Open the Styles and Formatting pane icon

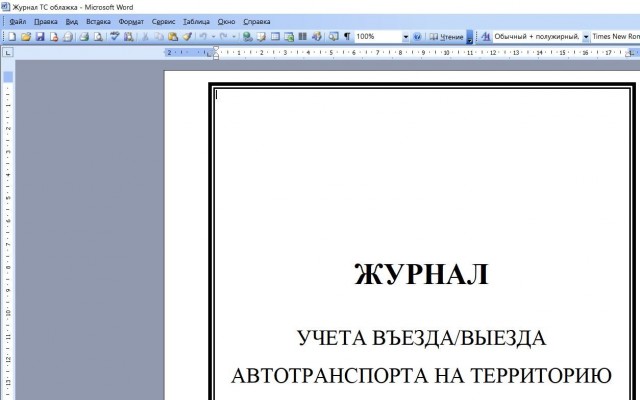click(x=486, y=37)
